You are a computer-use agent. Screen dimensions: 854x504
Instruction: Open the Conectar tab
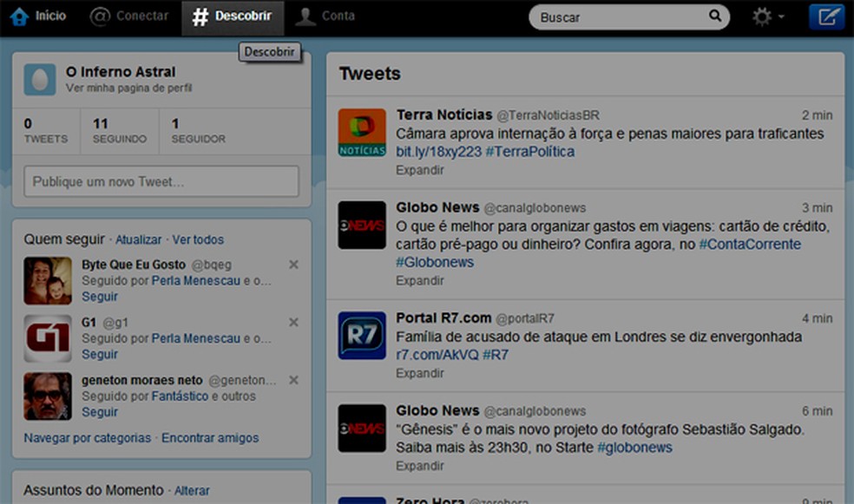tap(129, 16)
